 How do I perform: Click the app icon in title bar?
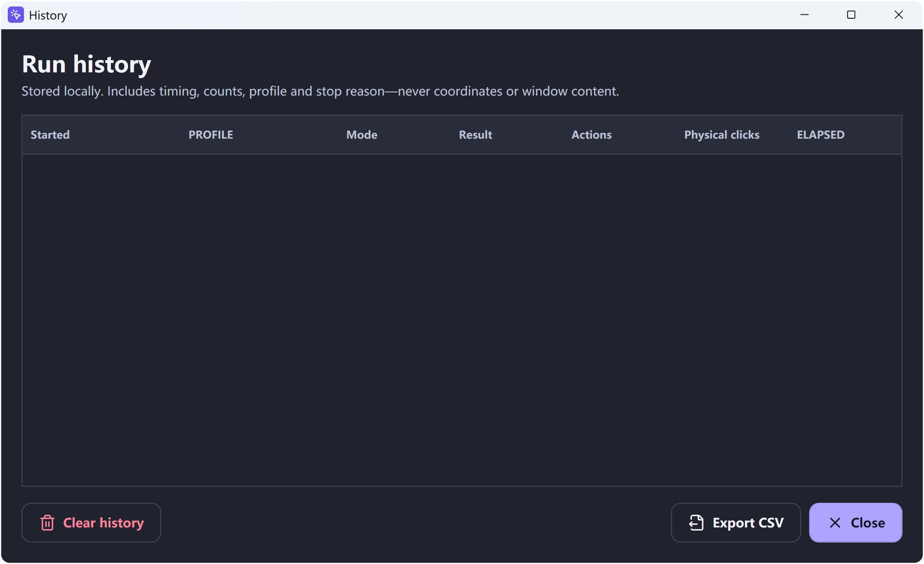click(16, 15)
